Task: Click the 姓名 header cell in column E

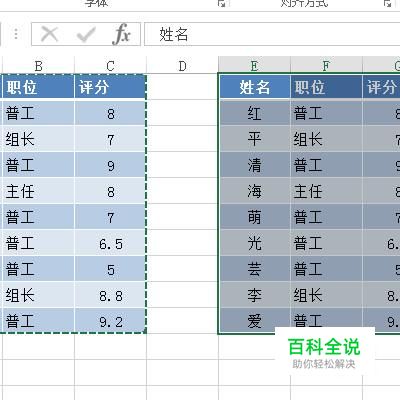Action: [x=255, y=87]
